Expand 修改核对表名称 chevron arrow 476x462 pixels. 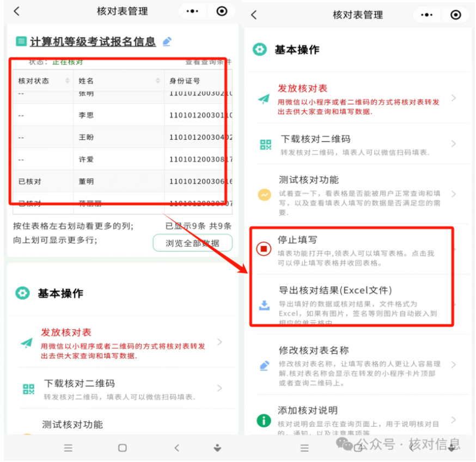[x=454, y=365]
